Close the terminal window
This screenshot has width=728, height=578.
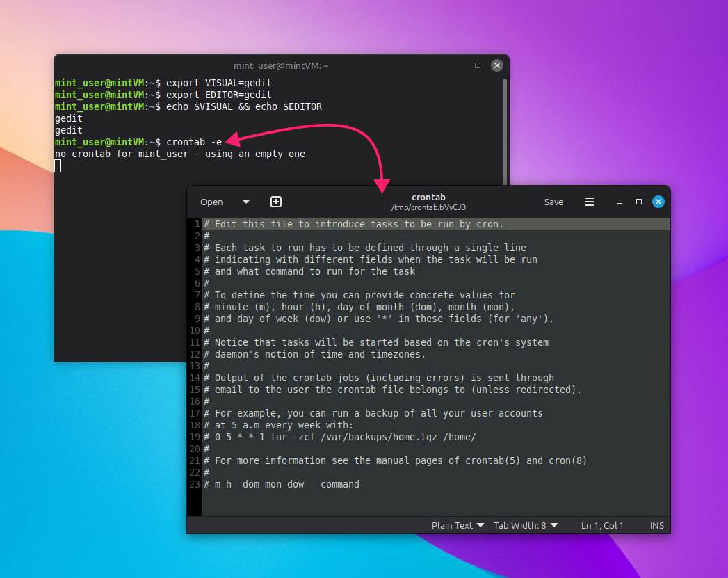coord(496,65)
